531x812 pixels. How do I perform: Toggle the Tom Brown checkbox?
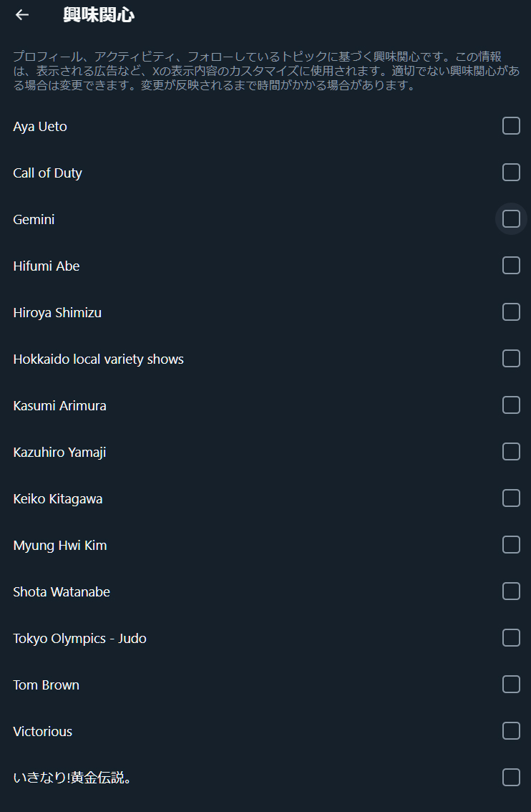pyautogui.click(x=511, y=685)
